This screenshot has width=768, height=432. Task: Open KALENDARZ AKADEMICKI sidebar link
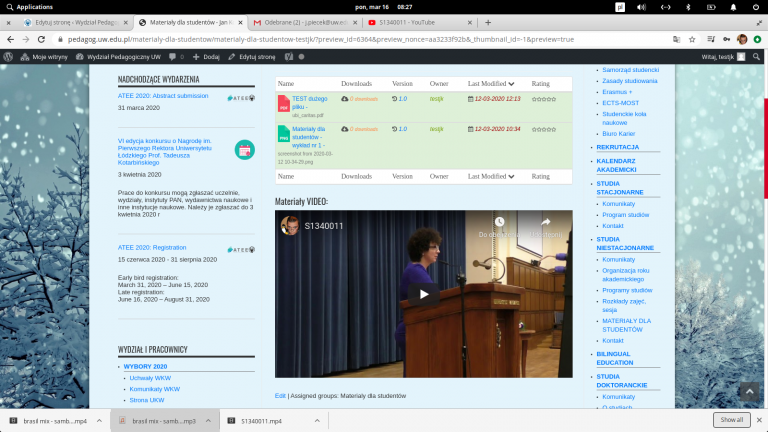click(616, 165)
